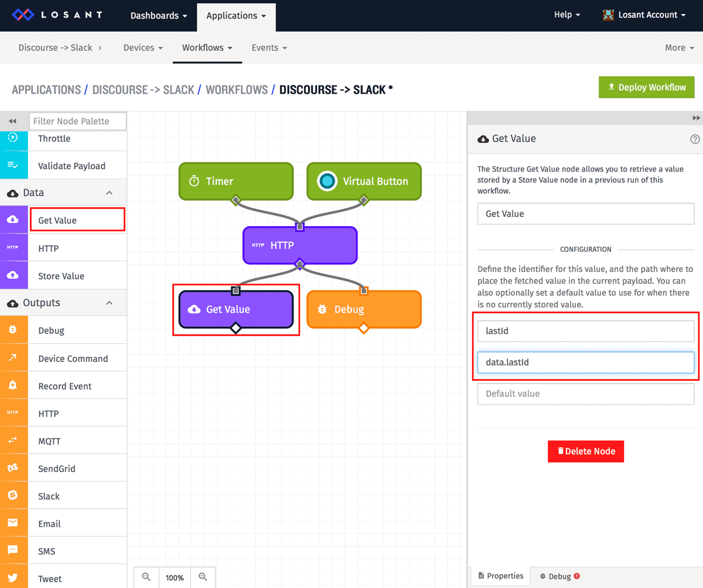Zoom in the canvas with plus magnifier

click(203, 577)
